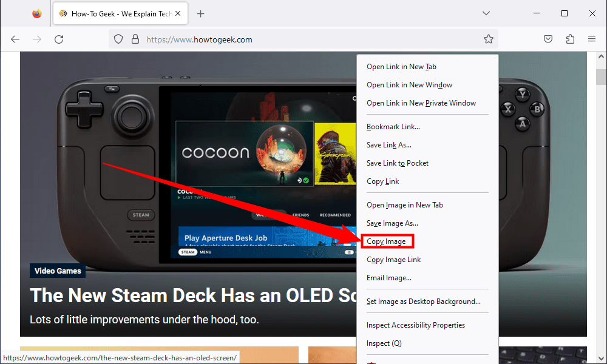The width and height of the screenshot is (607, 364).
Task: Click the howtogeek.com address bar
Action: [303, 39]
